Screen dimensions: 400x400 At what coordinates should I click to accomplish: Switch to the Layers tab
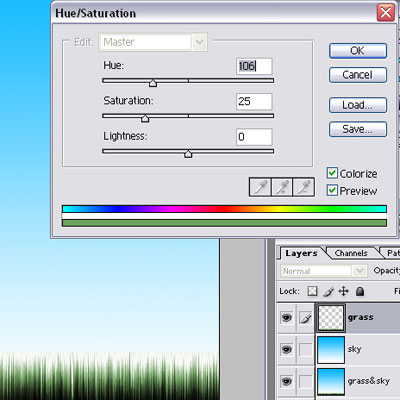301,253
